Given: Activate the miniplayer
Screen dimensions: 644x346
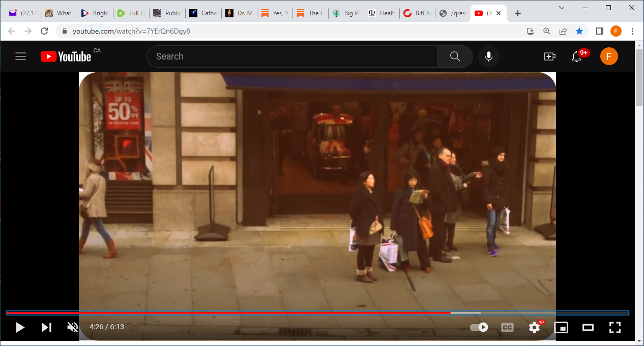Looking at the screenshot, I should 561,327.
